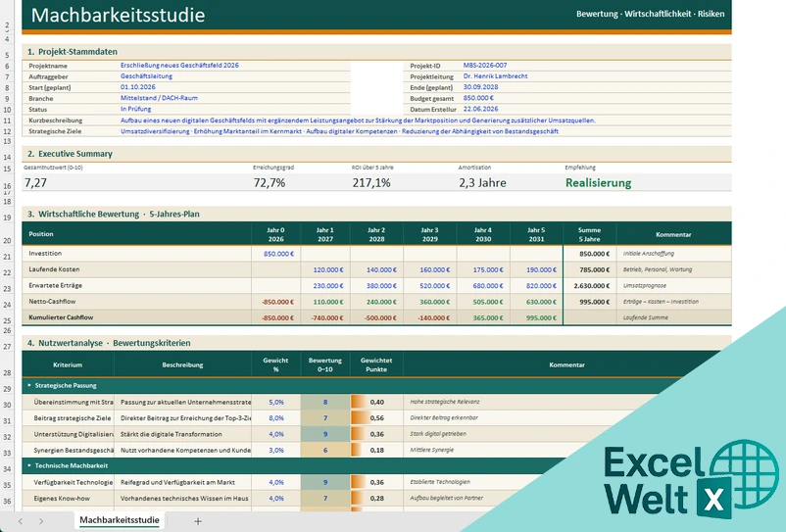Select Projekt-ID MBS-2026-007
The width and height of the screenshot is (786, 532).
click(485, 65)
